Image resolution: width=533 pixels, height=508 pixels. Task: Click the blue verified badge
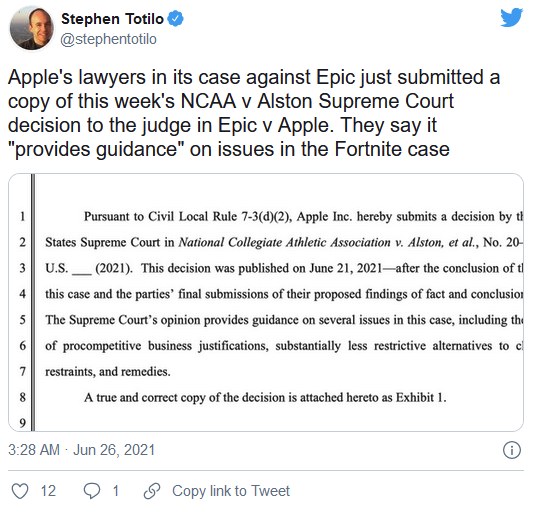click(176, 19)
